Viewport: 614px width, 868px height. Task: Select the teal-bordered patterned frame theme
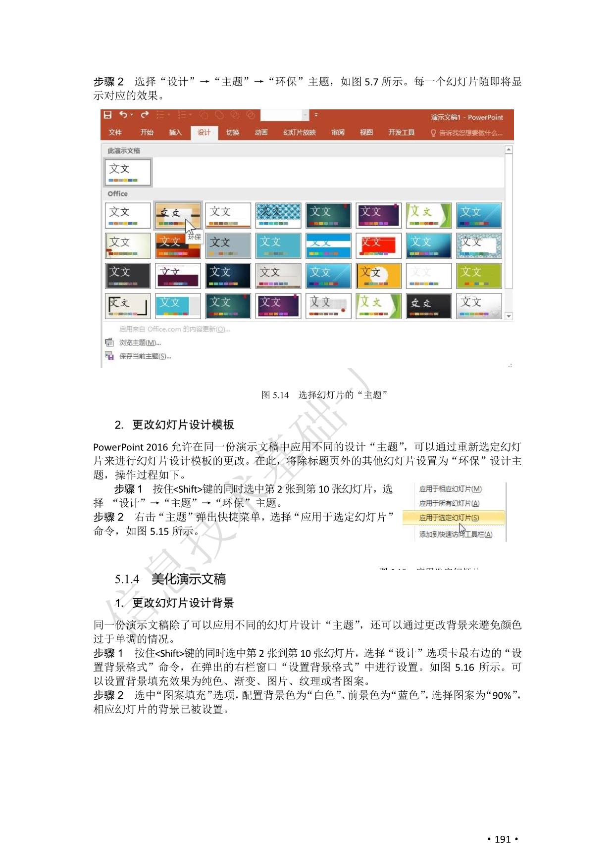[x=479, y=245]
